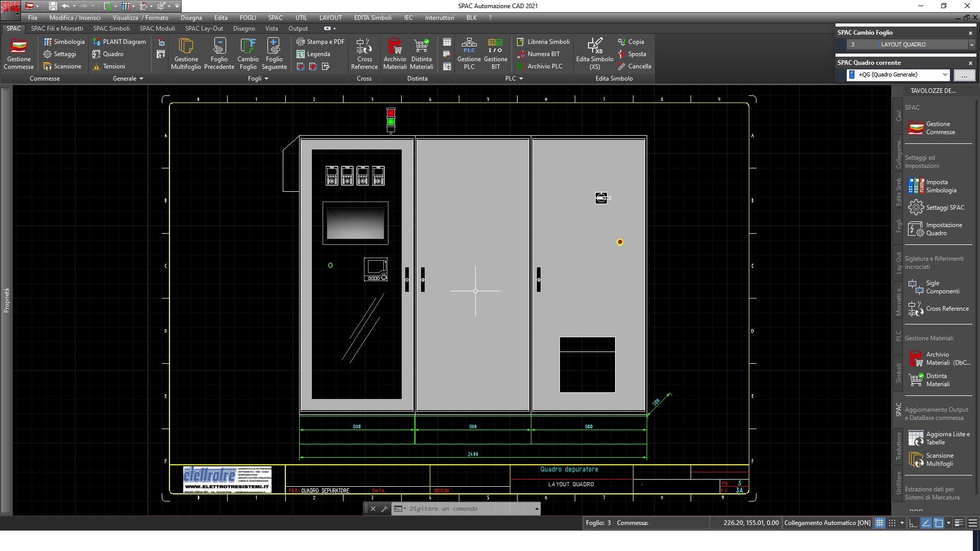Toggle snap mode in the status bar
Viewport: 980px width, 551px height.
tap(892, 523)
